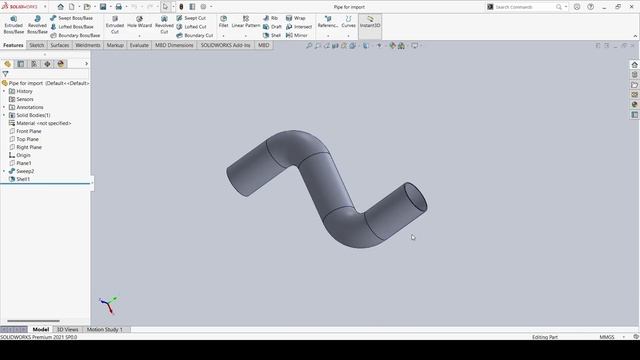Viewport: 640px width, 360px height.
Task: Select the Front Plane tree item
Action: click(25, 131)
